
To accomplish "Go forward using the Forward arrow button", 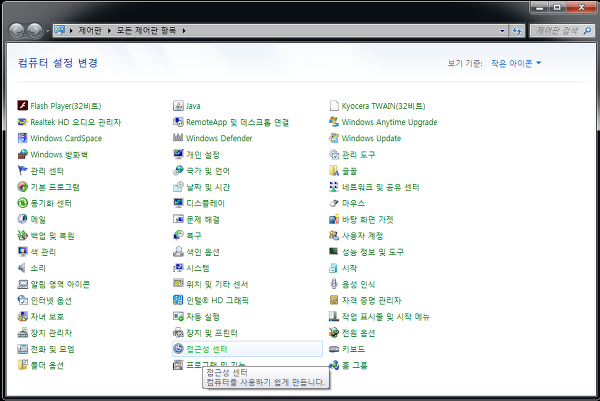I will 35,31.
